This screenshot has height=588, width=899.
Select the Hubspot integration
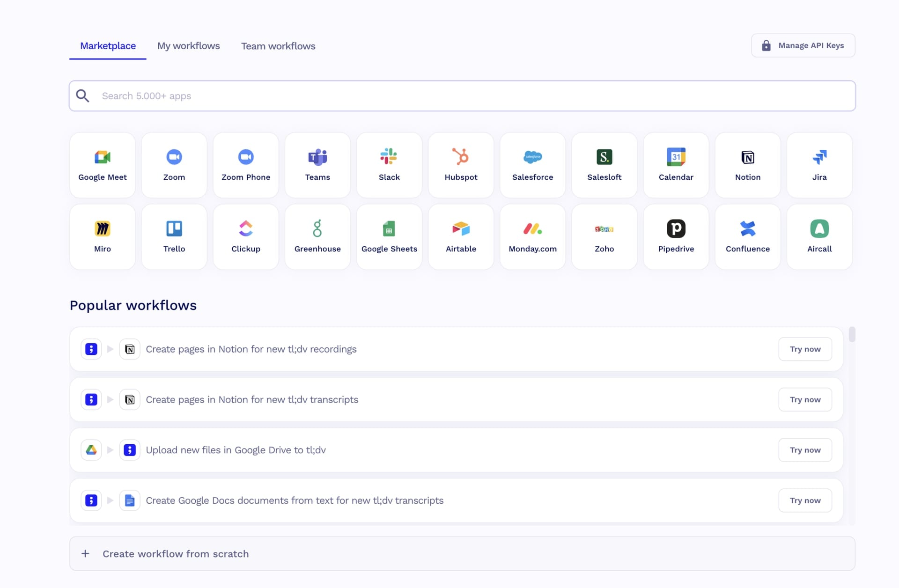pyautogui.click(x=461, y=165)
